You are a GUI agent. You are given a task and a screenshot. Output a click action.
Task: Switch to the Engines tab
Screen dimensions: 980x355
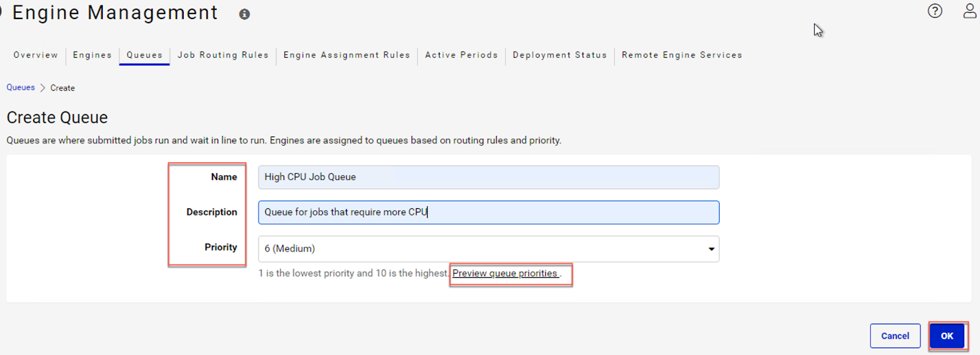(92, 55)
